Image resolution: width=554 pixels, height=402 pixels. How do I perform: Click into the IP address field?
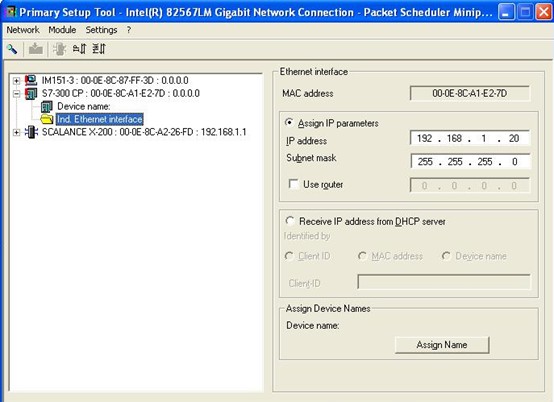tap(470, 138)
